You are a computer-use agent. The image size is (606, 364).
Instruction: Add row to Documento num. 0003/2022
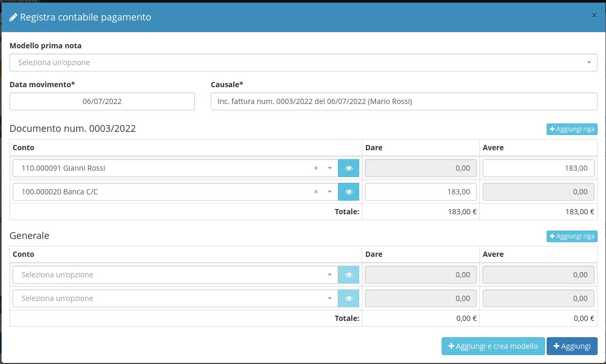click(571, 129)
